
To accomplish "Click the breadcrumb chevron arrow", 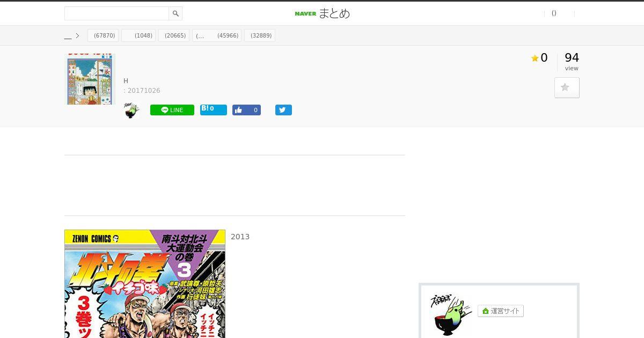I will (77, 36).
